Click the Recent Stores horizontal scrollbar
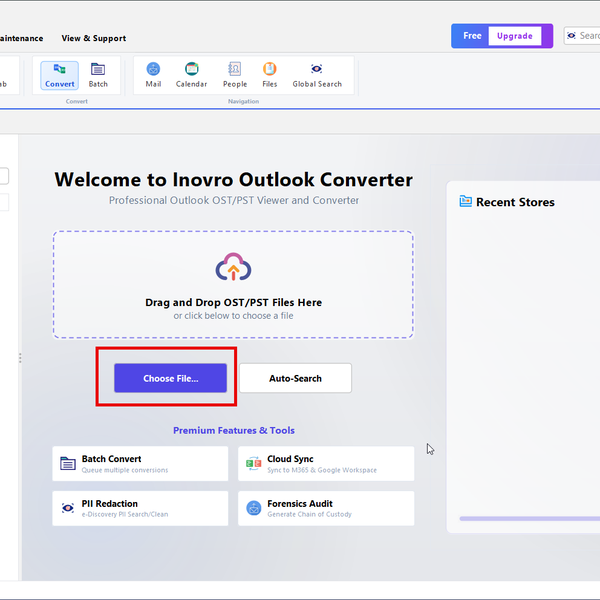This screenshot has height=600, width=600. point(530,518)
